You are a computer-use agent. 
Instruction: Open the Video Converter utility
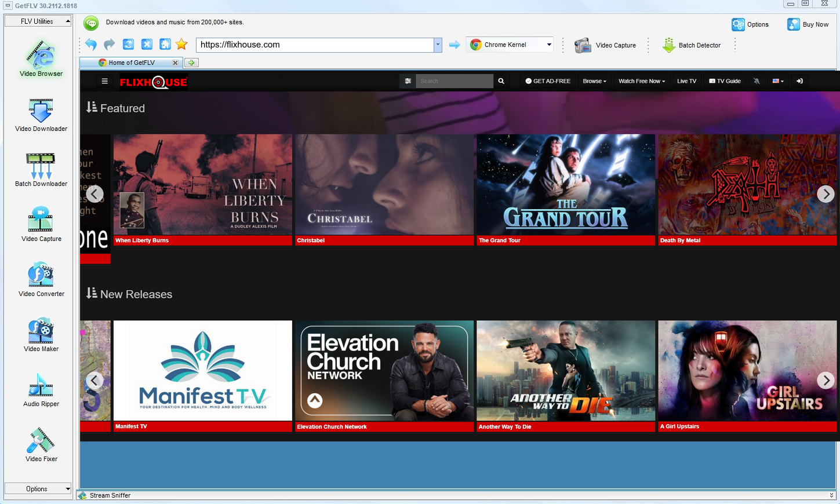coord(41,279)
